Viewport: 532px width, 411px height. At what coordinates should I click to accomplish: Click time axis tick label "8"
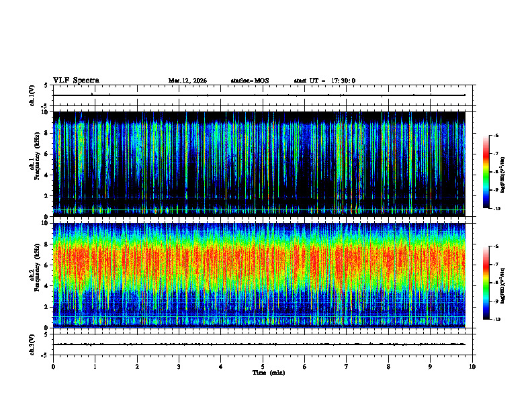pyautogui.click(x=388, y=367)
